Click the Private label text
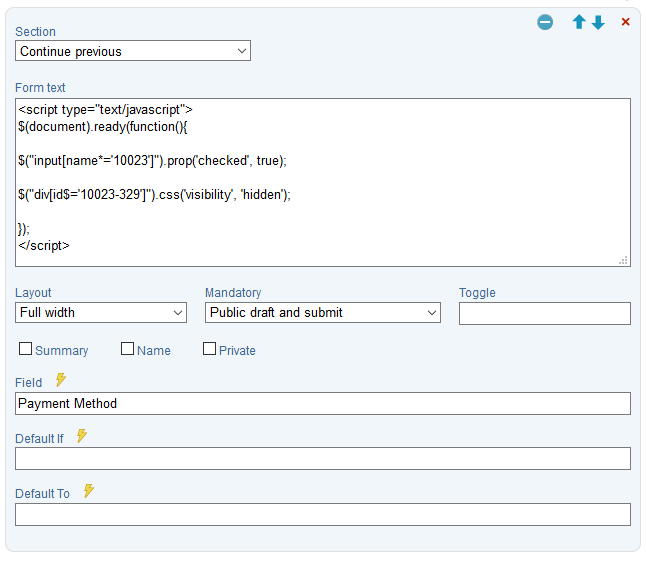Image resolution: width=646 pixels, height=561 pixels. click(x=237, y=351)
